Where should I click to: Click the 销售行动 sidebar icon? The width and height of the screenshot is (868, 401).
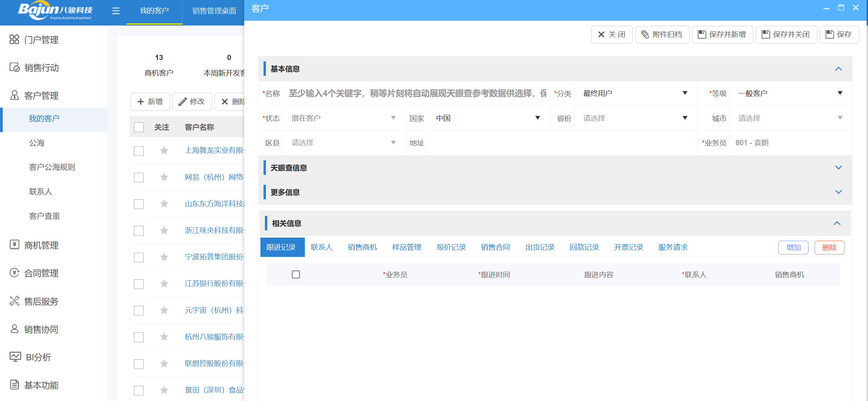tap(14, 67)
